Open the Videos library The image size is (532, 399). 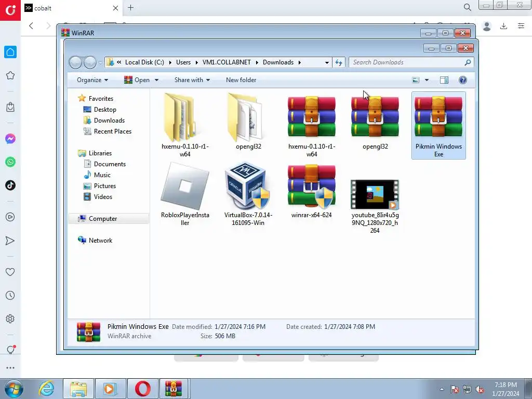[x=103, y=196]
